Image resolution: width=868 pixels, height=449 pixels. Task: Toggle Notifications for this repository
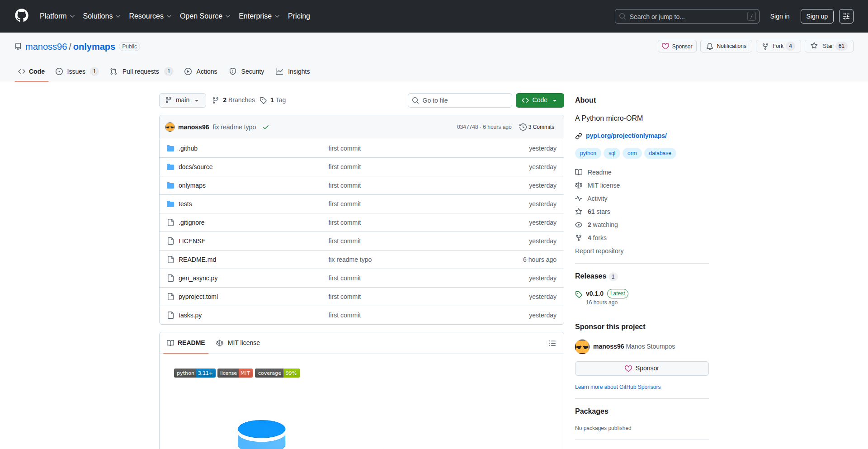(726, 46)
